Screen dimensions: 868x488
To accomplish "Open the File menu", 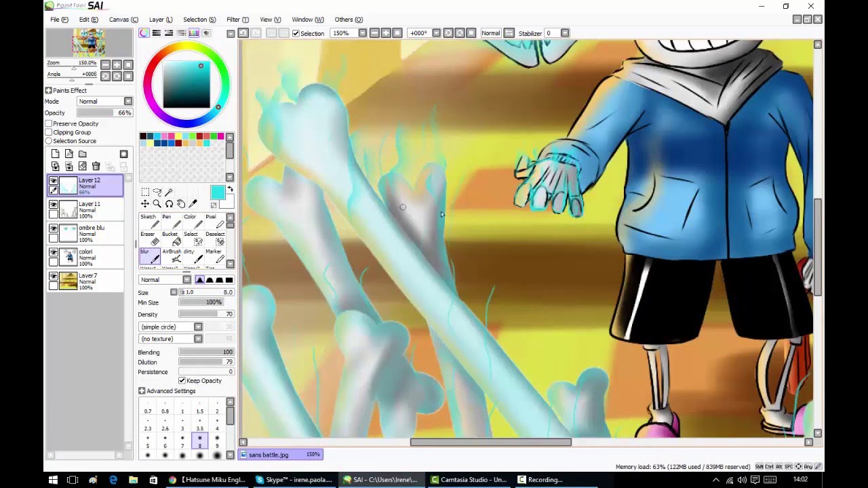I will (x=59, y=20).
